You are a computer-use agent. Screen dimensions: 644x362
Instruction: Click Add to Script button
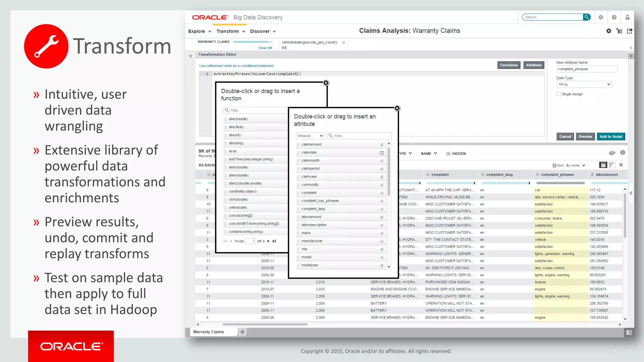[611, 137]
